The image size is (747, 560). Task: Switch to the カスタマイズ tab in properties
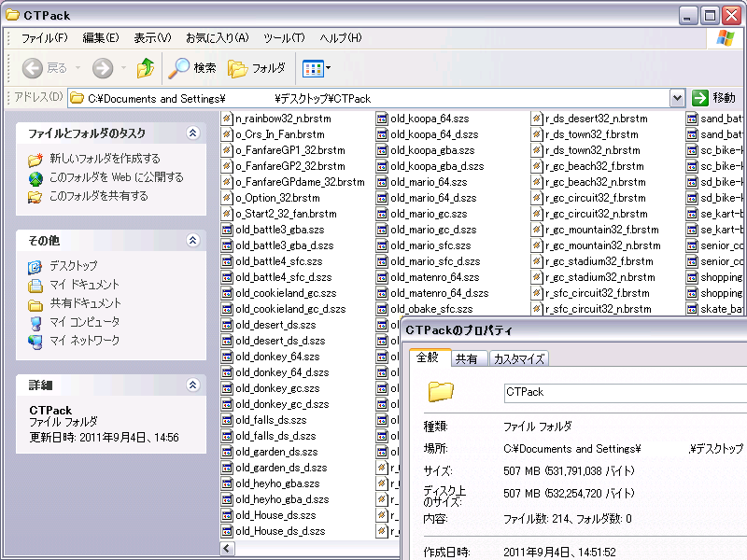(x=519, y=358)
